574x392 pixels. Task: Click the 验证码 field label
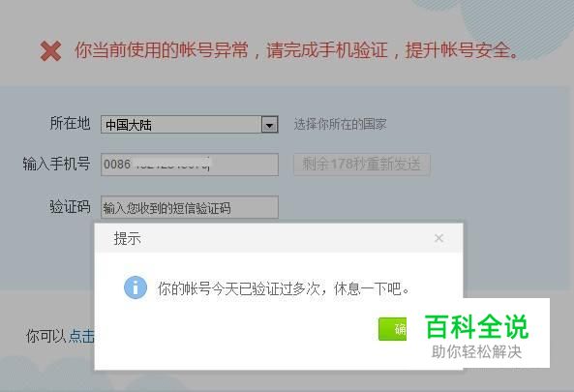click(70, 206)
